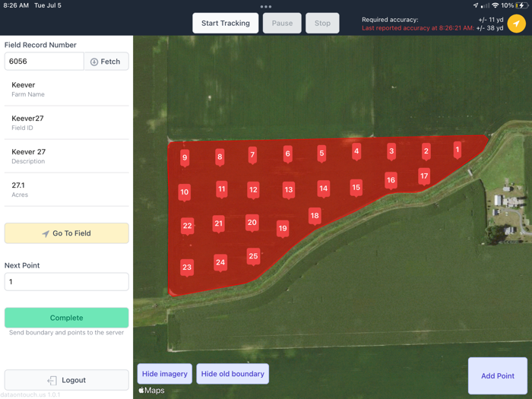Select map point marker 1

point(458,150)
